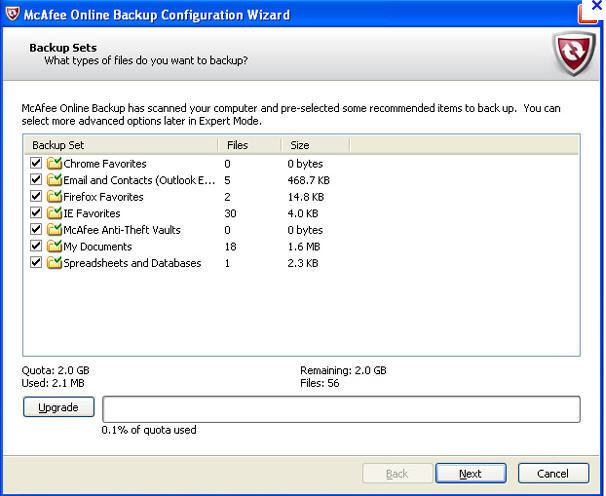Sort by the Files column header
The height and width of the screenshot is (496, 606).
pos(249,145)
